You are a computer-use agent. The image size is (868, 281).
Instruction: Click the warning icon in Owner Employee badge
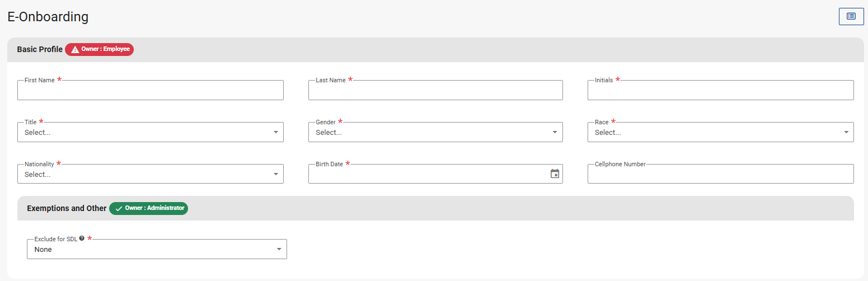click(x=75, y=49)
